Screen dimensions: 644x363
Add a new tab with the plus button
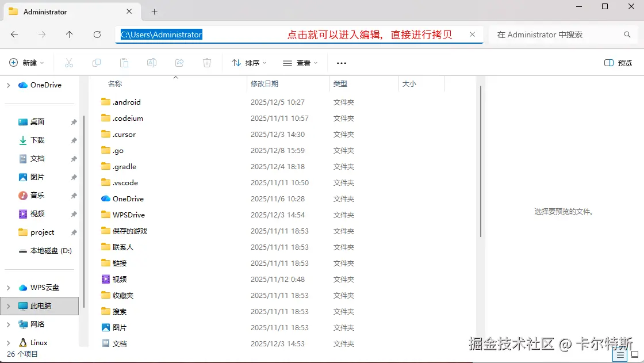[155, 12]
